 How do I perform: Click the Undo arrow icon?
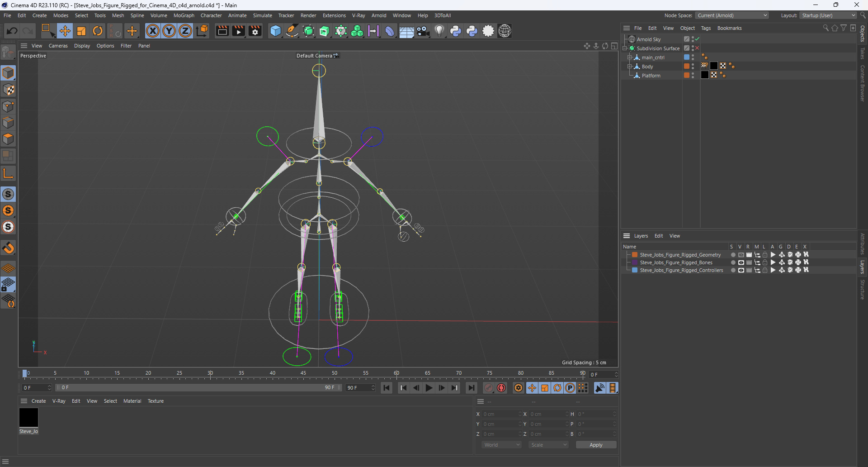[12, 31]
